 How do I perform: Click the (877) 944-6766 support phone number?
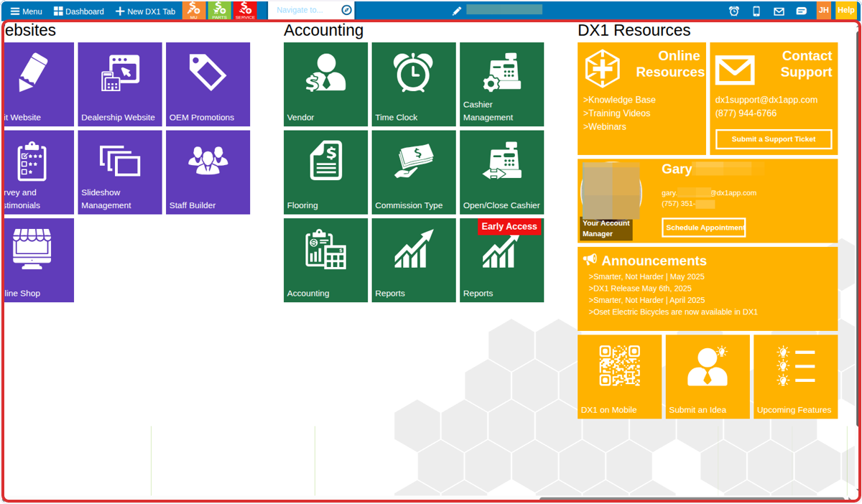tap(746, 113)
